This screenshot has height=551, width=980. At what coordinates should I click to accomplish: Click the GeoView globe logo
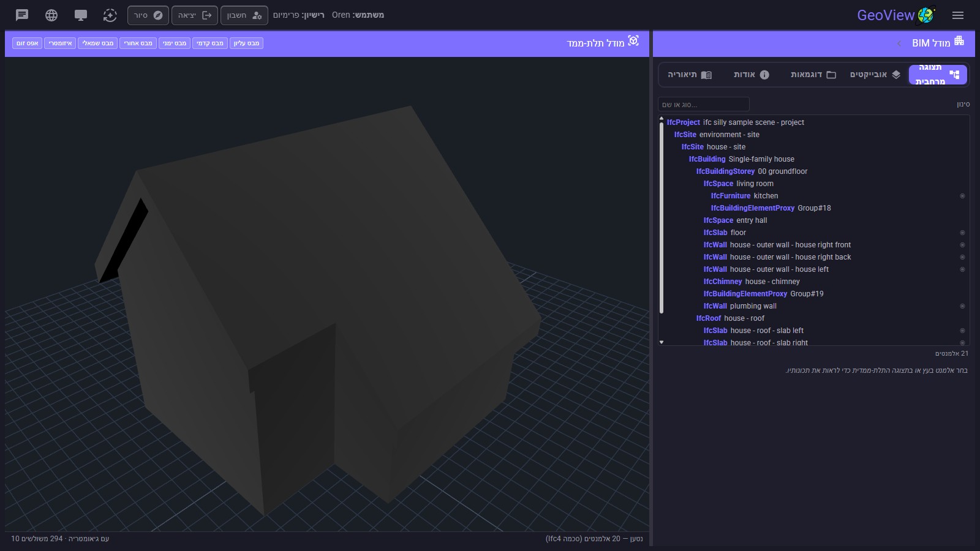point(926,15)
